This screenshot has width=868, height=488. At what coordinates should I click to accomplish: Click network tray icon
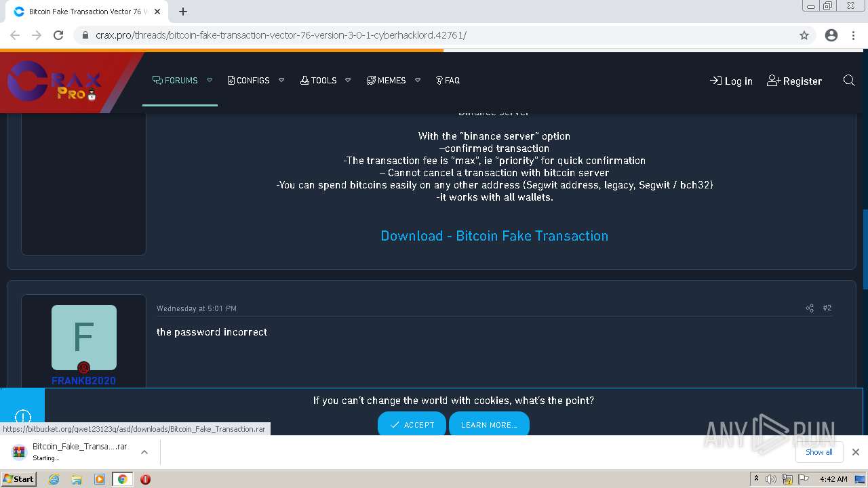[788, 479]
